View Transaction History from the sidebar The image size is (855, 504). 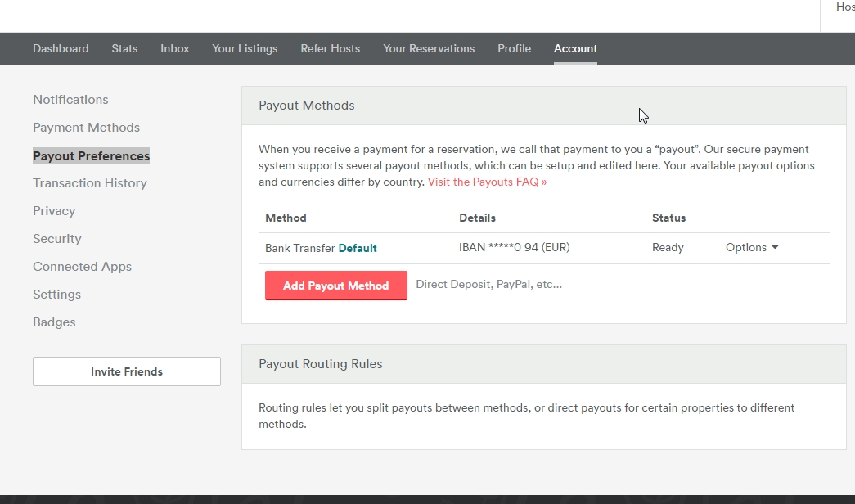click(x=90, y=183)
